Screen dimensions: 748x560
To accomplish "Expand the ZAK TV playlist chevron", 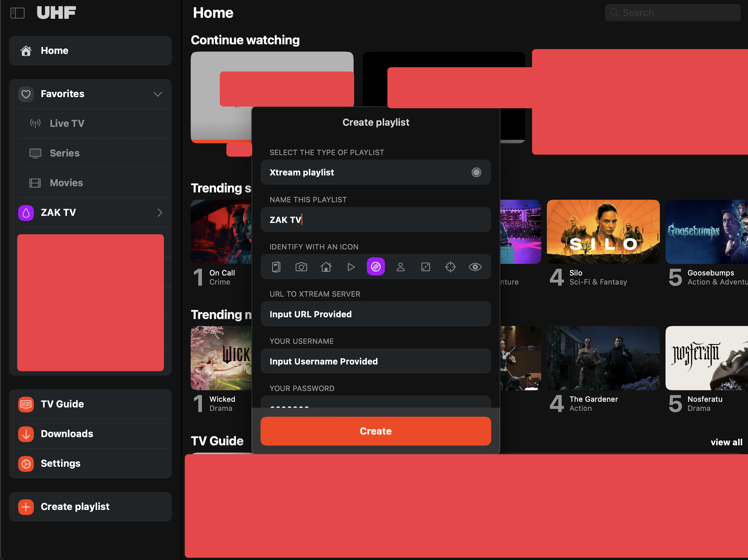I will pyautogui.click(x=160, y=213).
